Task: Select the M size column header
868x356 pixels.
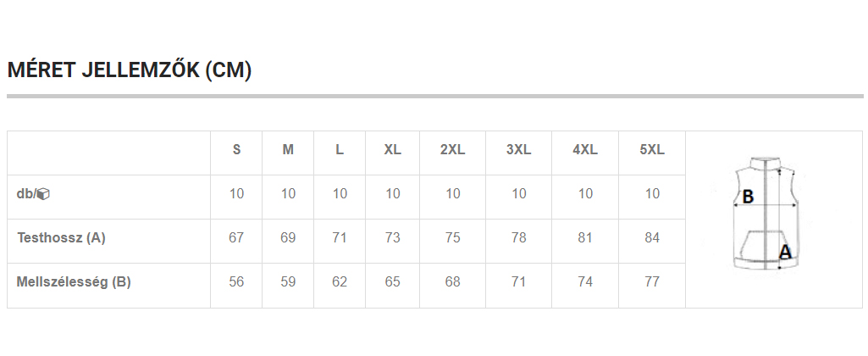Action: pos(288,150)
